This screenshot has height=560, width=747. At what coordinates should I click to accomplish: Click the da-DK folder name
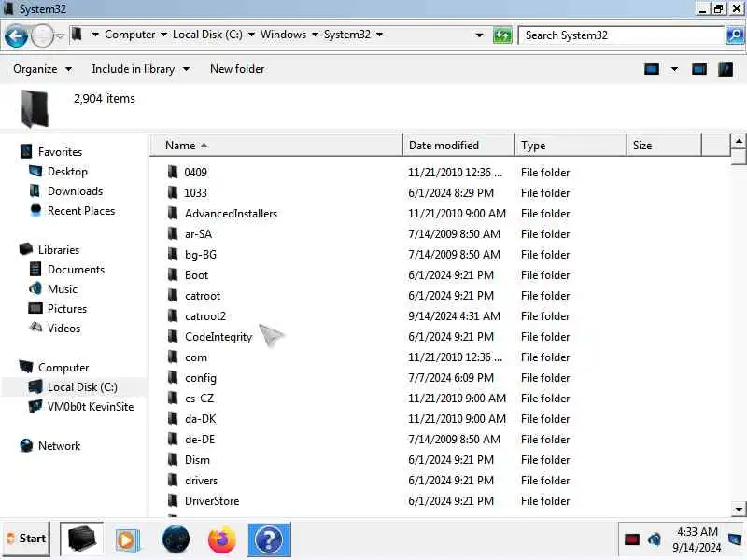200,418
